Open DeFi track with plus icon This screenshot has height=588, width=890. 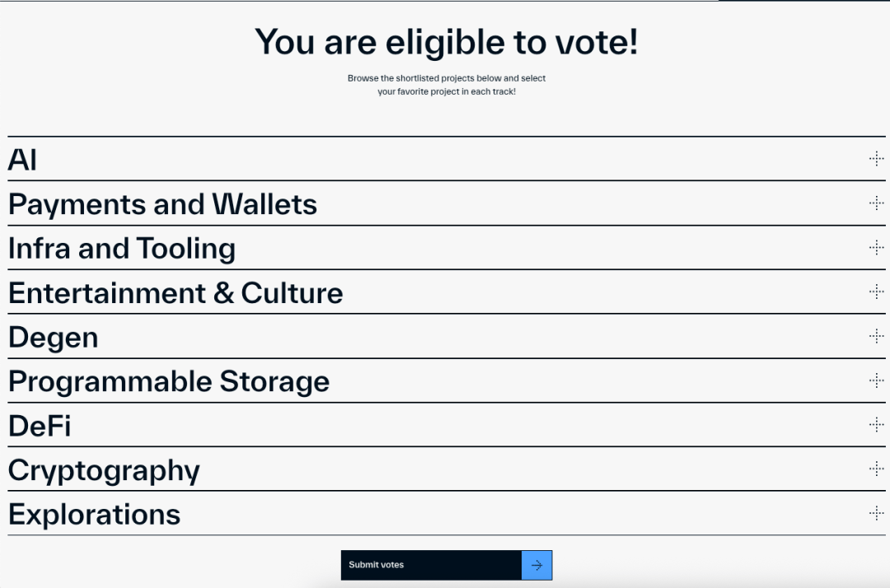click(x=876, y=424)
